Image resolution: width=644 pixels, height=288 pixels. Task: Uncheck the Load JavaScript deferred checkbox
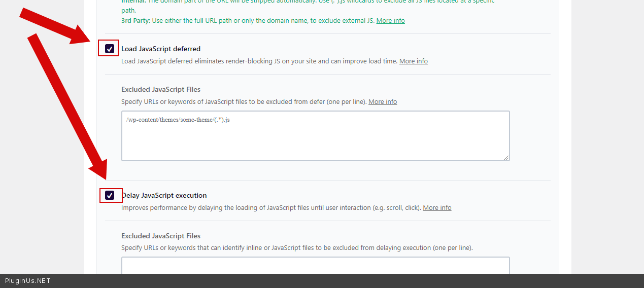point(110,49)
